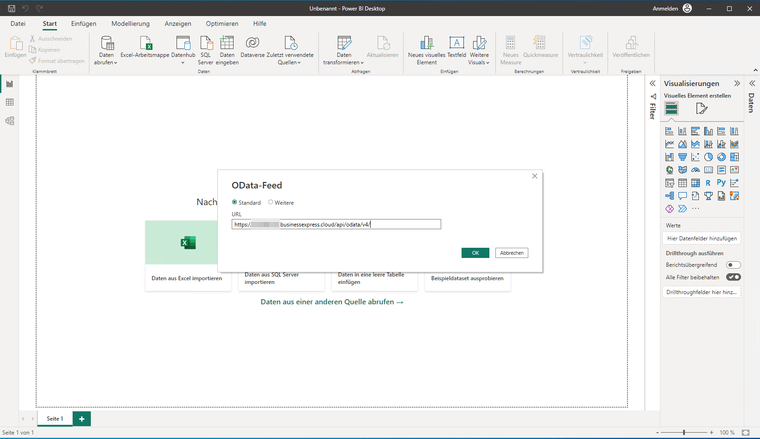The height and width of the screenshot is (439, 760).
Task: Select the Standard radio button
Action: pos(236,202)
